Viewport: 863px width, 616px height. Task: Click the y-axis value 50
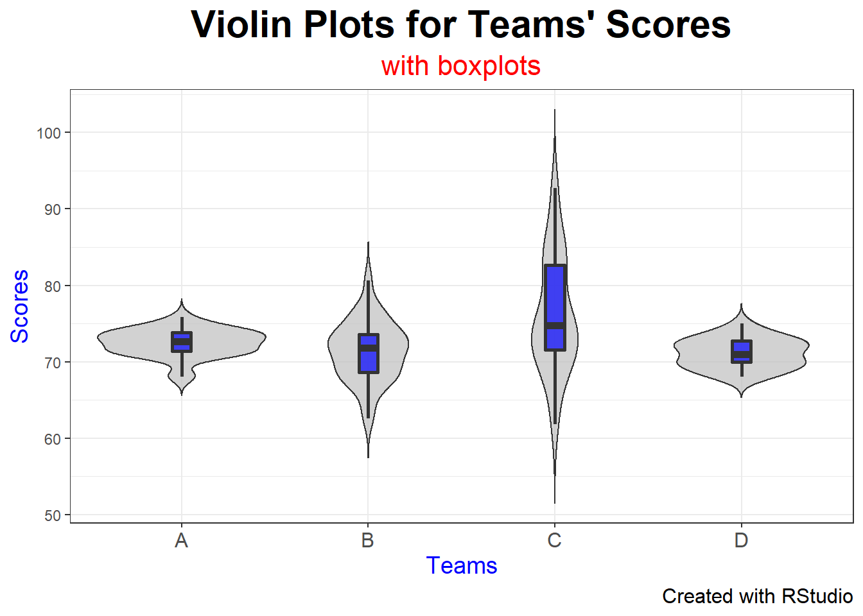[53, 516]
